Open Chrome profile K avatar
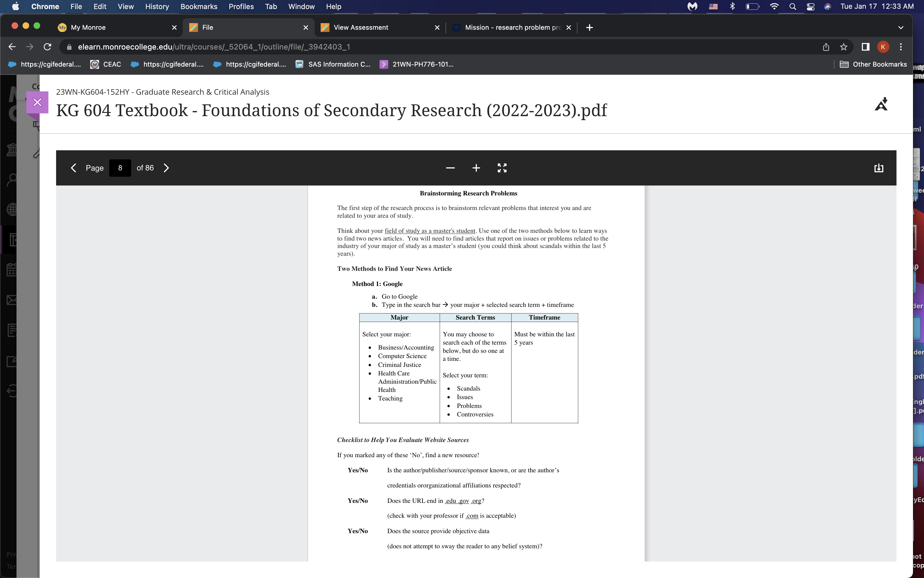 click(x=883, y=47)
